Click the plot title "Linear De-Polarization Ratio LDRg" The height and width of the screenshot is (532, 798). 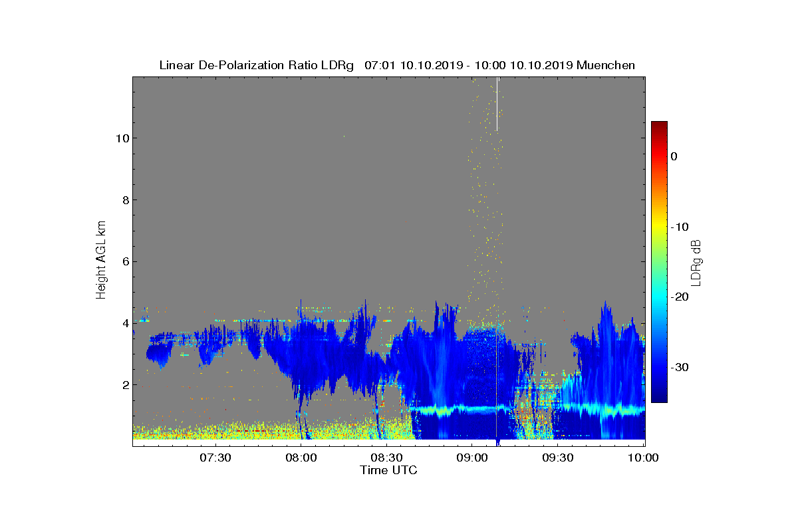[x=257, y=65]
